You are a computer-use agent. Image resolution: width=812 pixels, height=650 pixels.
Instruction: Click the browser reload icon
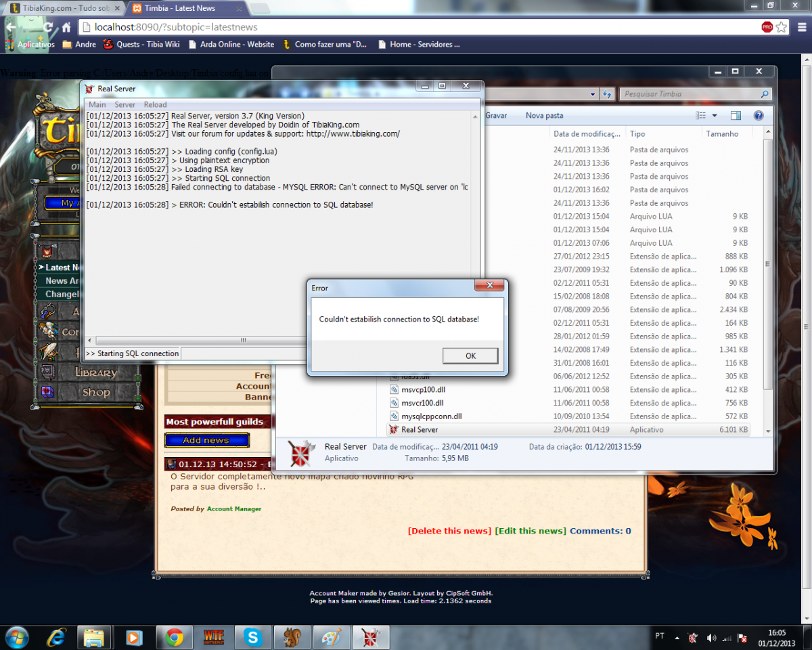(48, 28)
